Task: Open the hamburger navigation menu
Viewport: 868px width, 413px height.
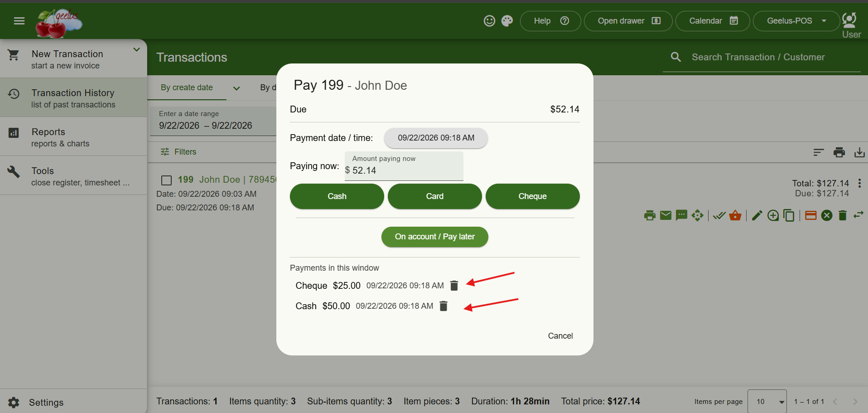Action: tap(19, 21)
